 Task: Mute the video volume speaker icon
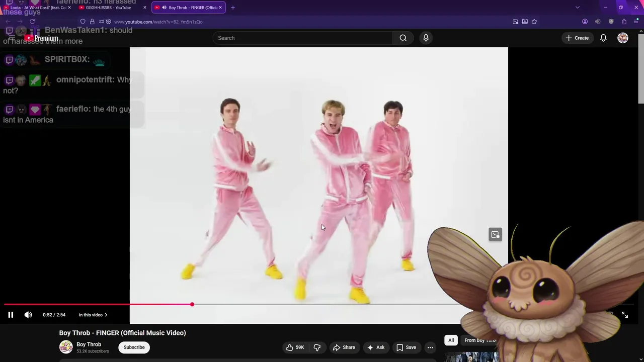(28, 315)
